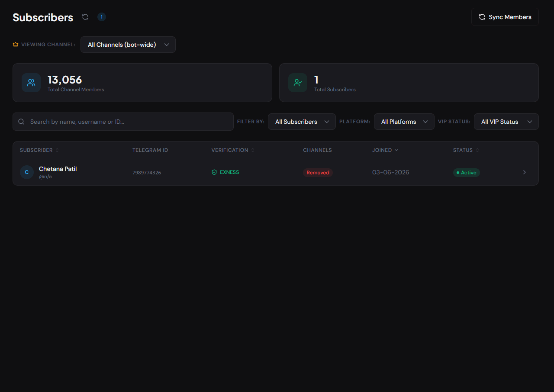Click the joined date 03-06-2026
Viewport: 554px width, 392px height.
pos(391,172)
